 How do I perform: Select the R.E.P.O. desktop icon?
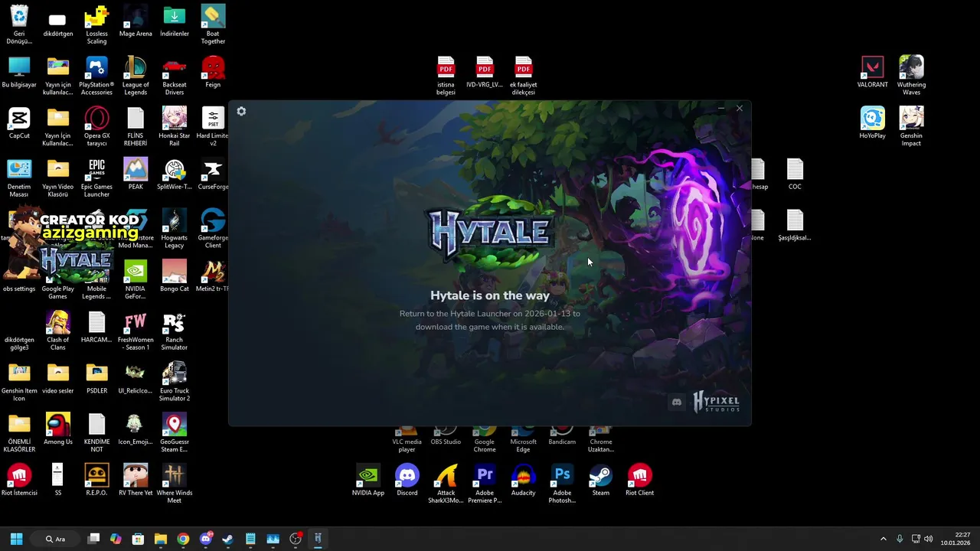(x=96, y=480)
